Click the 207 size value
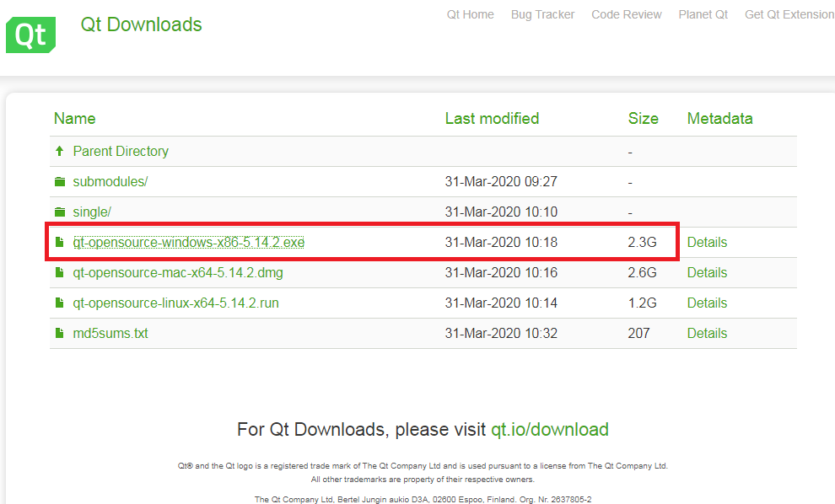This screenshot has width=835, height=504. tap(639, 333)
